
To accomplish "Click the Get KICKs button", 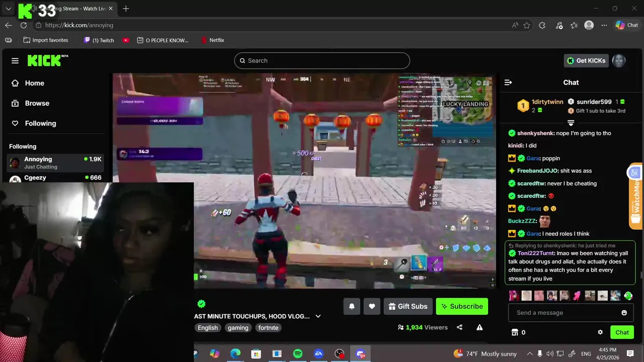I will [x=586, y=60].
